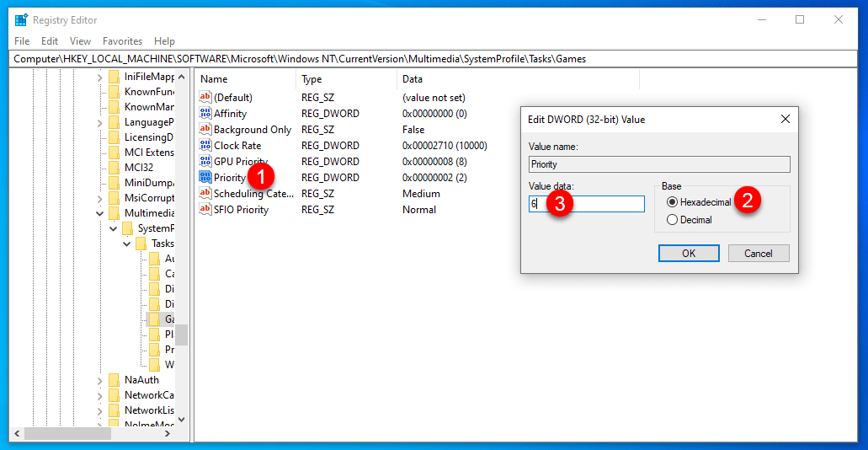
Task: Collapse the Tasks tree node
Action: (x=127, y=244)
